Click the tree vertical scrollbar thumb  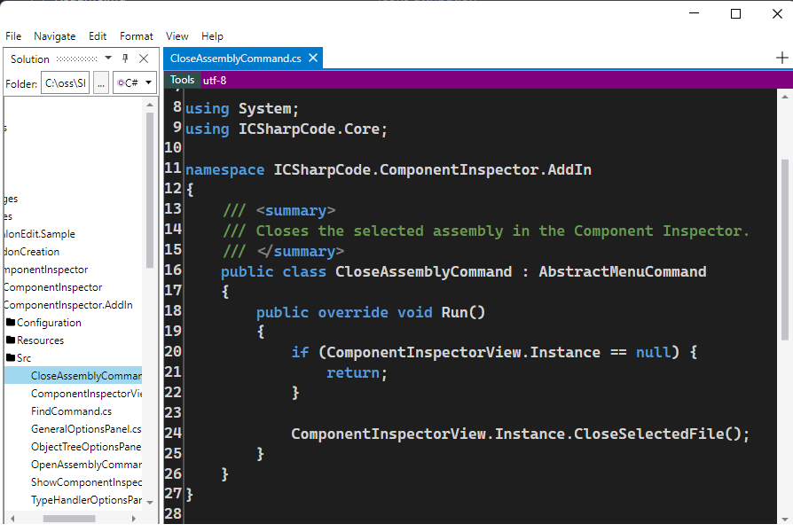coord(150,190)
